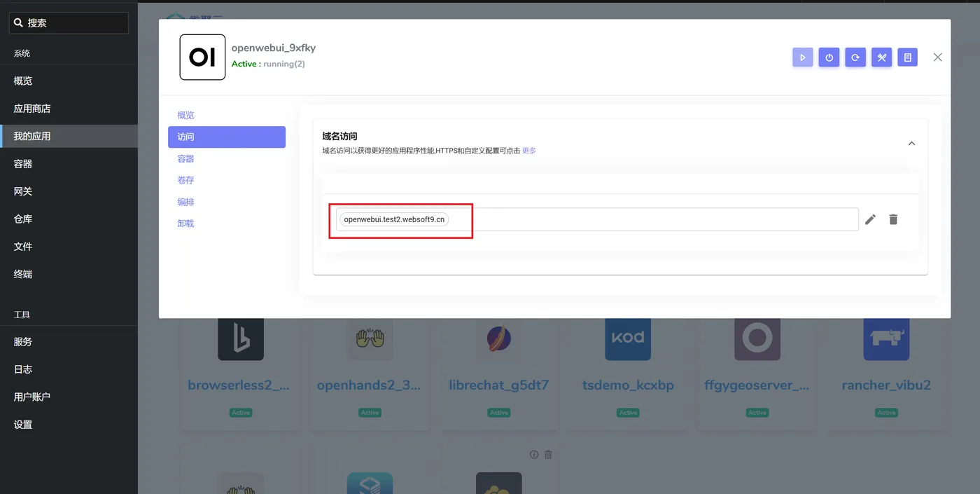Viewport: 980px width, 494px height.
Task: Click the librechat feather icon
Action: coord(499,339)
